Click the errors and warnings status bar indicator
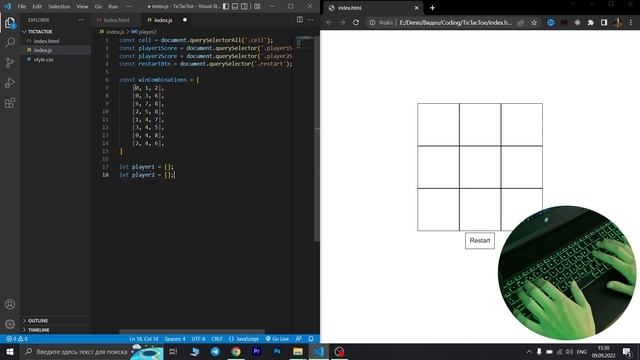 pos(17,339)
